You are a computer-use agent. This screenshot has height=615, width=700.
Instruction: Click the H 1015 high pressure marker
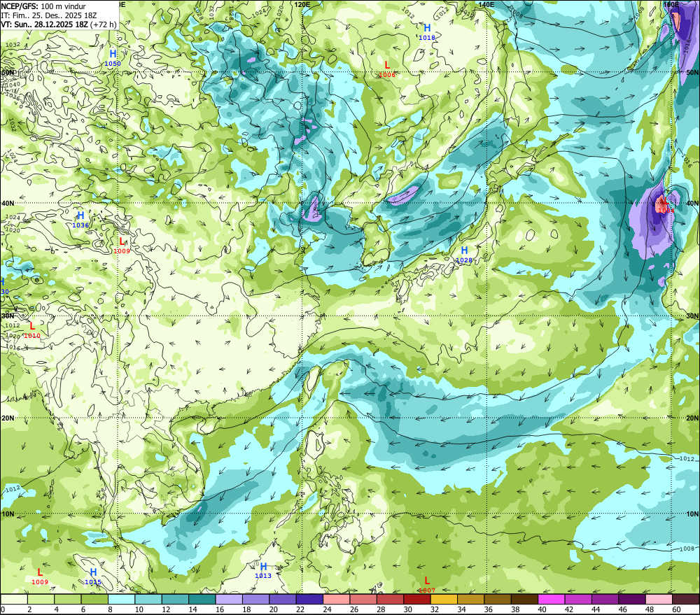[x=93, y=577]
